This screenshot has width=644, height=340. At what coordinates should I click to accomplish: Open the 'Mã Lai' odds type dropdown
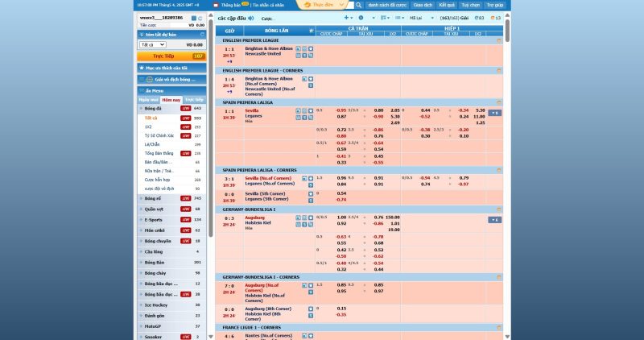pyautogui.click(x=421, y=18)
